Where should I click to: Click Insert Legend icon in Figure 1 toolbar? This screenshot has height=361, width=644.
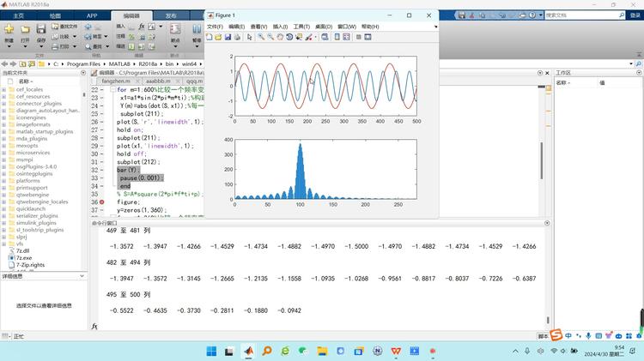[x=346, y=37]
